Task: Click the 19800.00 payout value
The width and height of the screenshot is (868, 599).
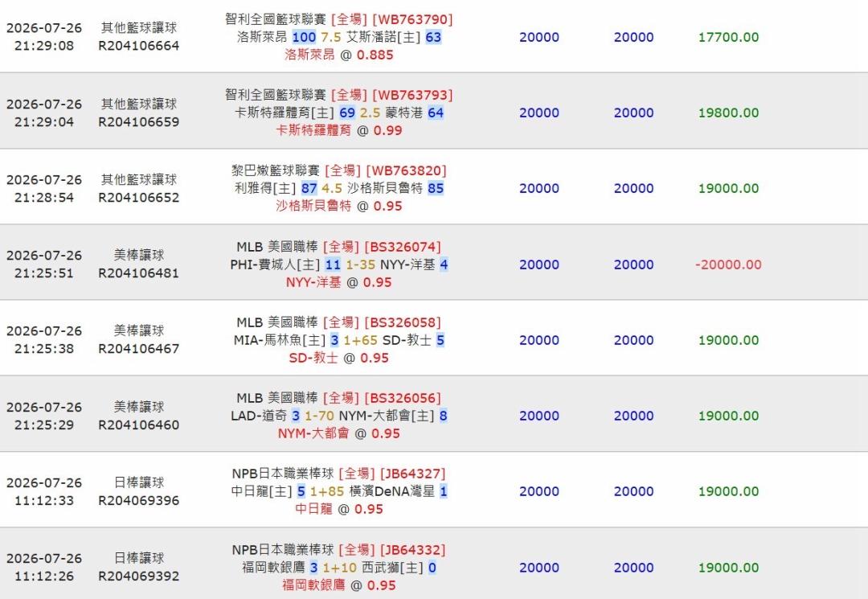Action: coord(728,113)
